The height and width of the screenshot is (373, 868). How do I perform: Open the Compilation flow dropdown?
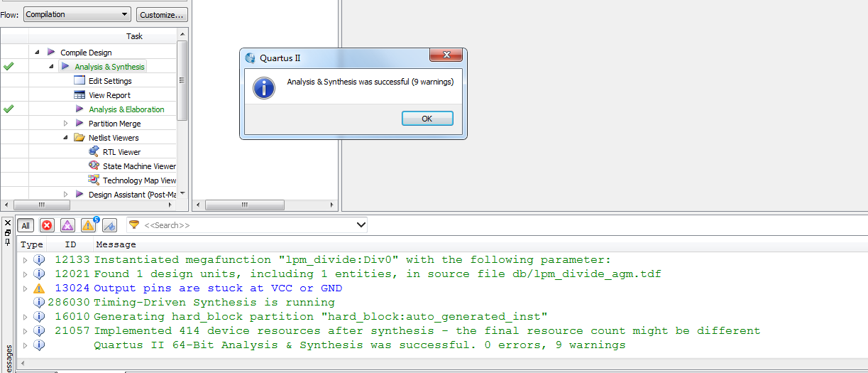click(77, 14)
